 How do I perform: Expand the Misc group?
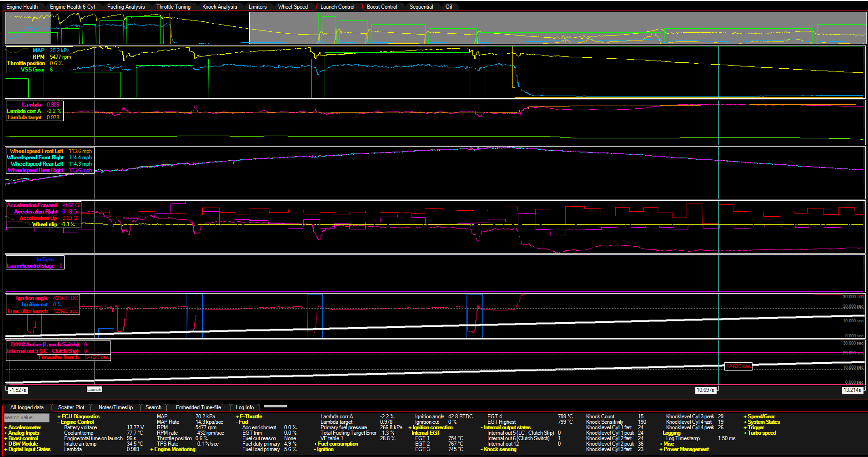coord(667,444)
